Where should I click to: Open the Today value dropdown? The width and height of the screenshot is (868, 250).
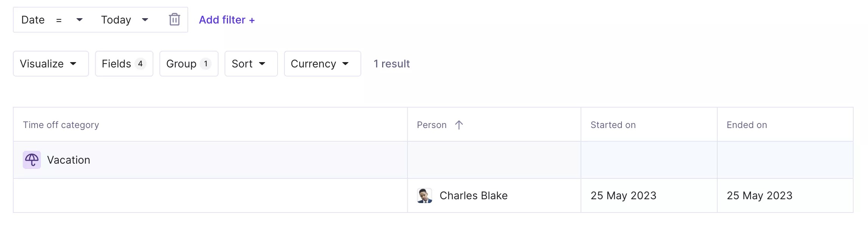click(125, 20)
